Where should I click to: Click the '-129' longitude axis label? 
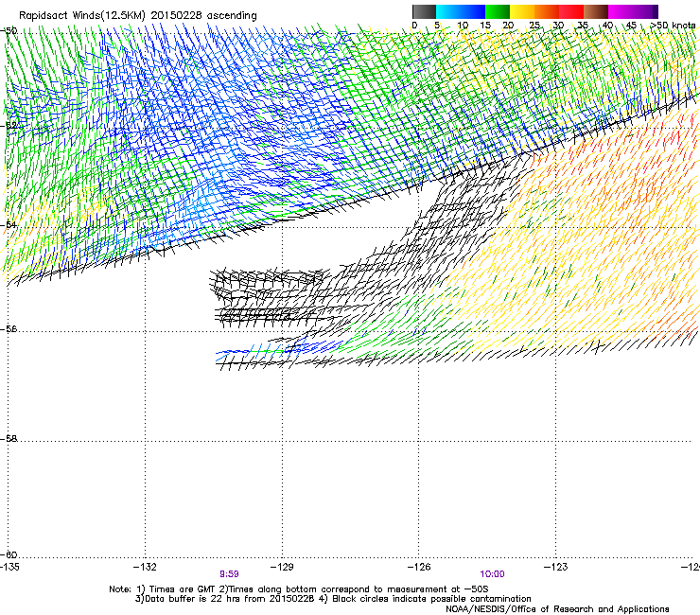[282, 567]
